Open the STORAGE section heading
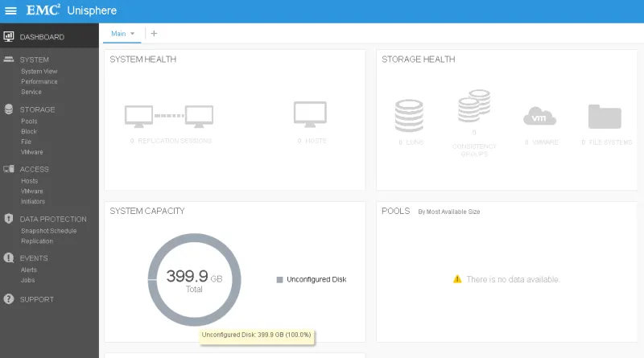 click(37, 109)
